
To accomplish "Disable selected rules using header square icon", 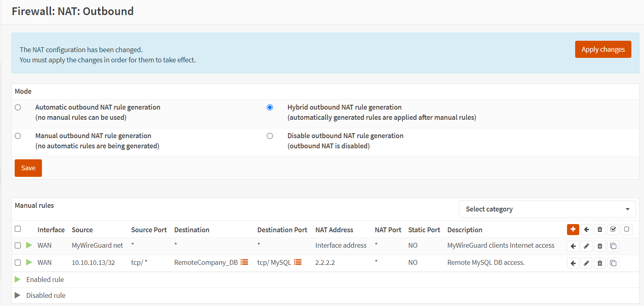I will click(x=626, y=229).
